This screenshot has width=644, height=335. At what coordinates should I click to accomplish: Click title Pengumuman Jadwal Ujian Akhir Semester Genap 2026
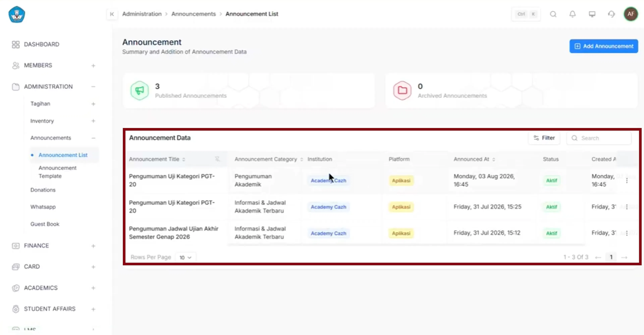pyautogui.click(x=174, y=233)
